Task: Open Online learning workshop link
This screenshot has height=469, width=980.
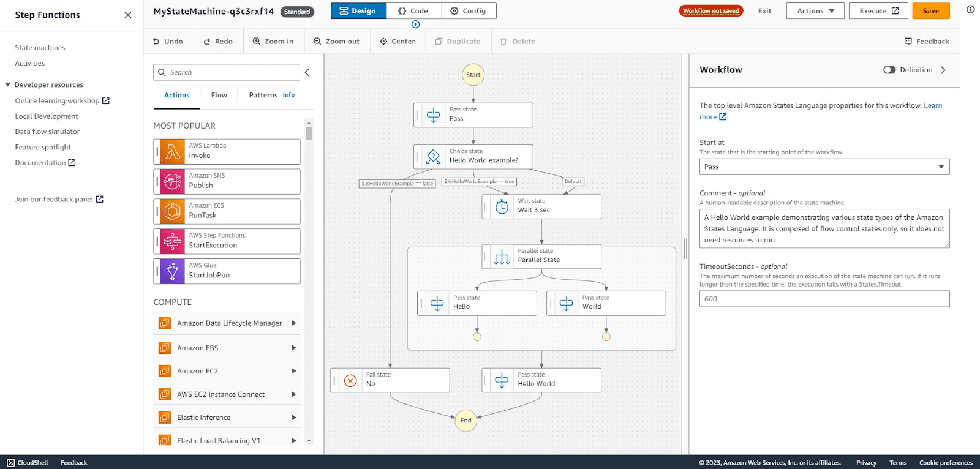Action: (x=62, y=100)
